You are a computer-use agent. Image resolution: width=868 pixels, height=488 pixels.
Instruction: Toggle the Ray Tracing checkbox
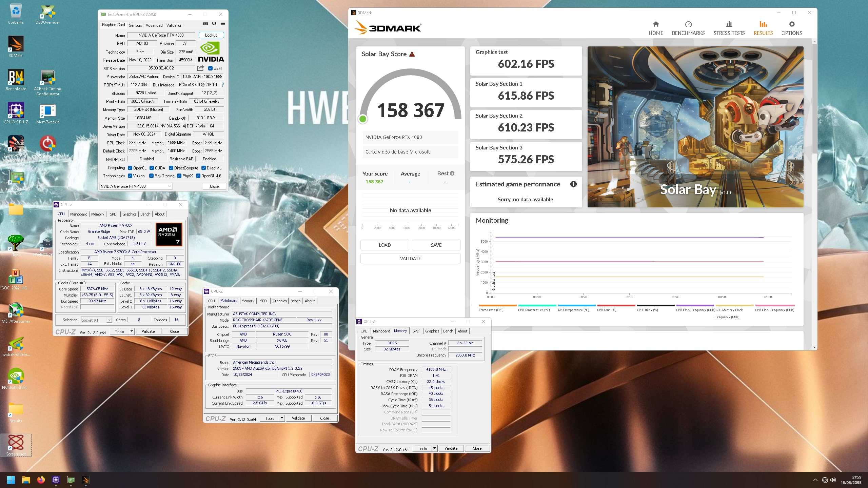(x=152, y=176)
